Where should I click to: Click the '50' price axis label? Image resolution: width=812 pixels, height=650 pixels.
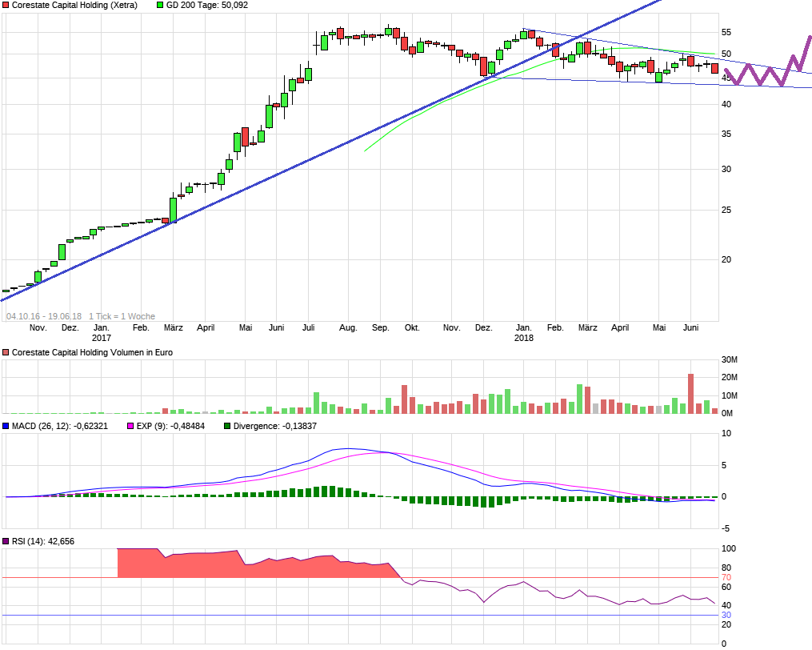click(x=726, y=54)
